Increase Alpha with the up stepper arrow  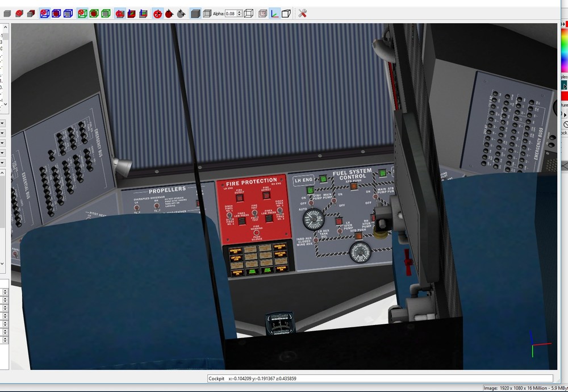(x=240, y=12)
